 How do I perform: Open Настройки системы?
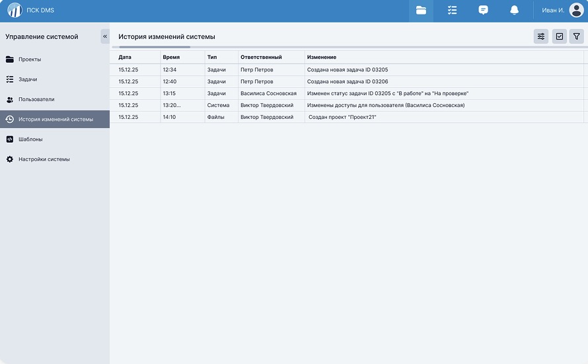44,159
